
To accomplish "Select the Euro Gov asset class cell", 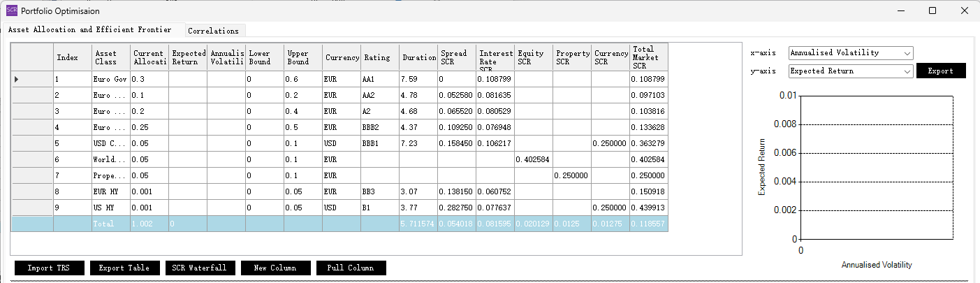I will (110, 80).
